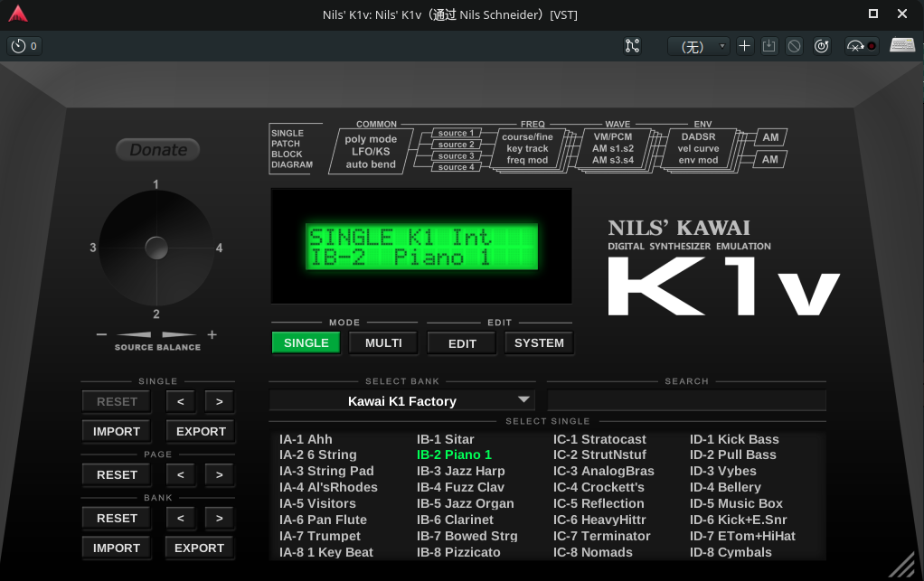Select patch IA-3 String Pad
Viewport: 924px width, 581px height.
[326, 471]
